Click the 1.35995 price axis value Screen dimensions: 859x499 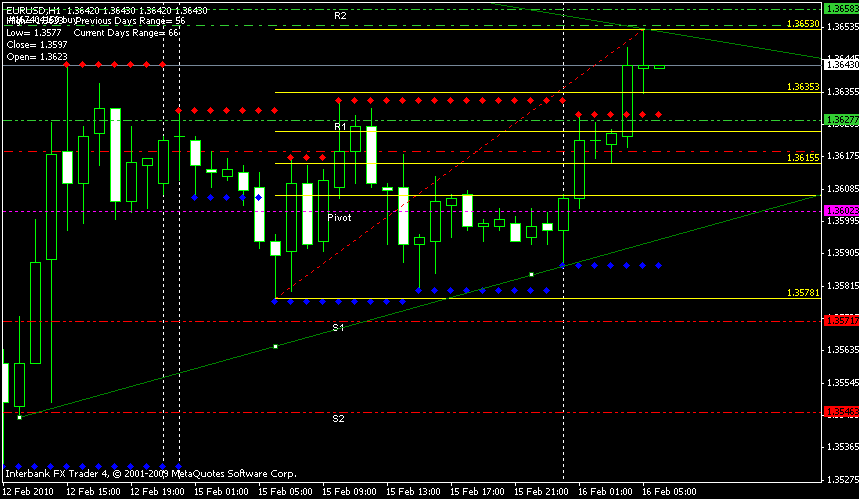click(x=843, y=221)
